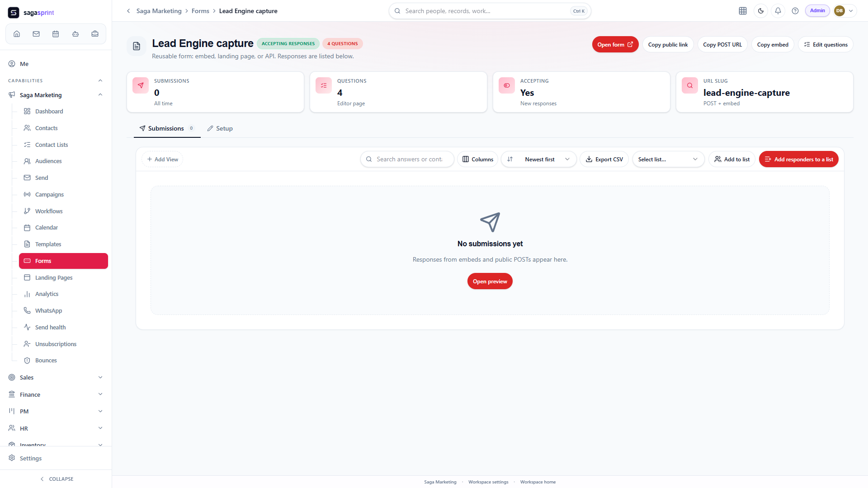
Task: Focus the Search answers input field
Action: 407,159
